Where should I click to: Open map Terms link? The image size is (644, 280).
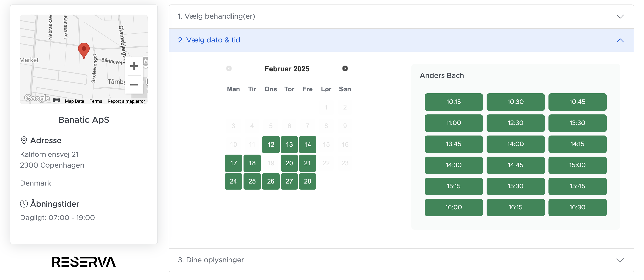coord(96,101)
